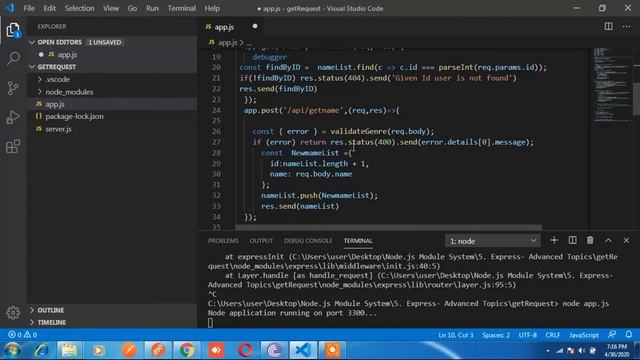Split the editor to the right
The width and height of the screenshot is (640, 360).
click(608, 27)
